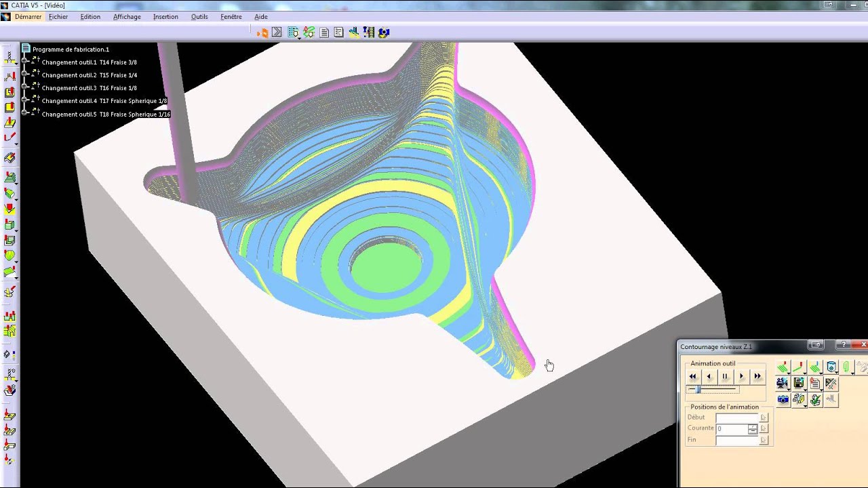
Task: Open the video recording icon in the Contournage dialog
Action: 783,382
